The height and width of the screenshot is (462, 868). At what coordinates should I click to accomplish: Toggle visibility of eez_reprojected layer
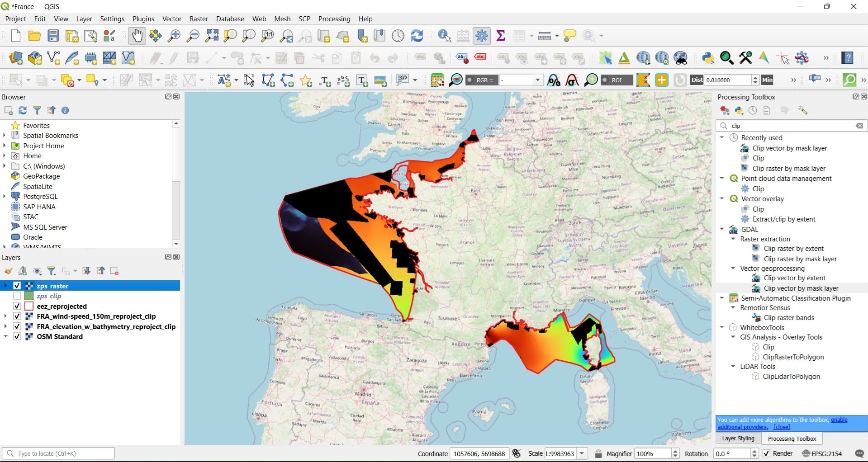point(17,306)
